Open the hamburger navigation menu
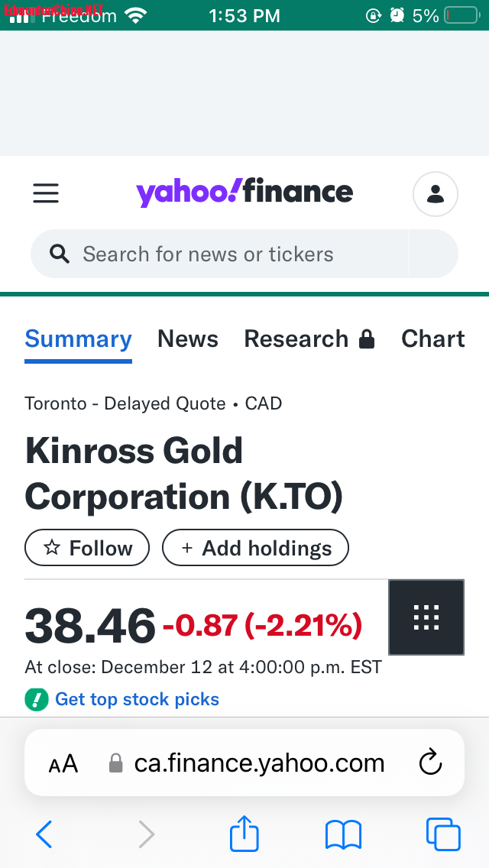This screenshot has height=868, width=489. pos(46,194)
